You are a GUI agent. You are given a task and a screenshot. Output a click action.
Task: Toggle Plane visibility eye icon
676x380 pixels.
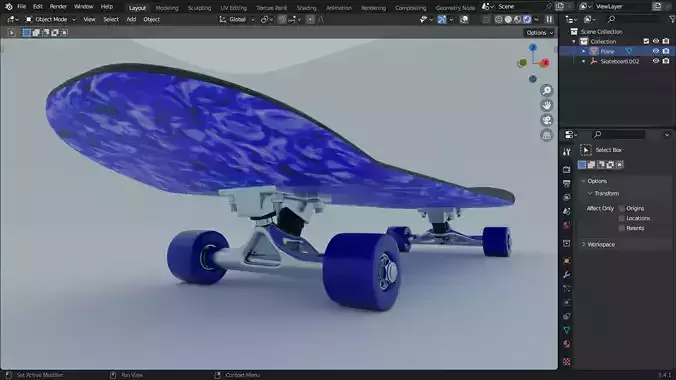656,51
